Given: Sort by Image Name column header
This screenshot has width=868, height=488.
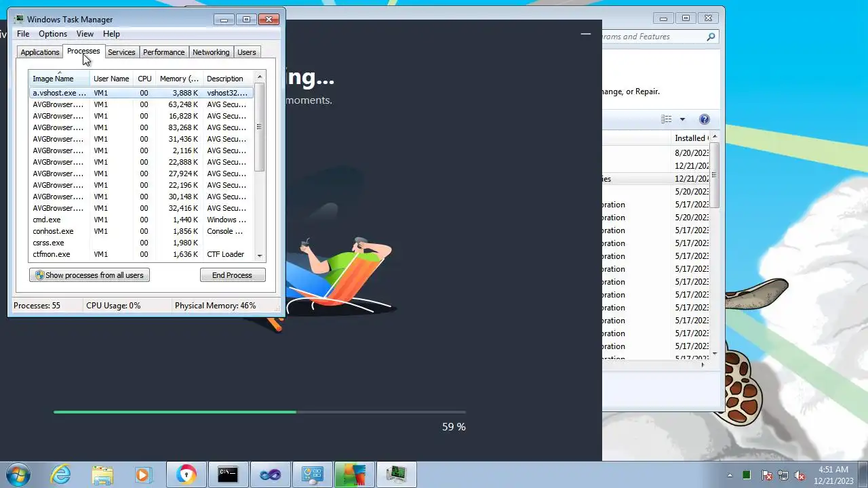Looking at the screenshot, I should (x=59, y=79).
